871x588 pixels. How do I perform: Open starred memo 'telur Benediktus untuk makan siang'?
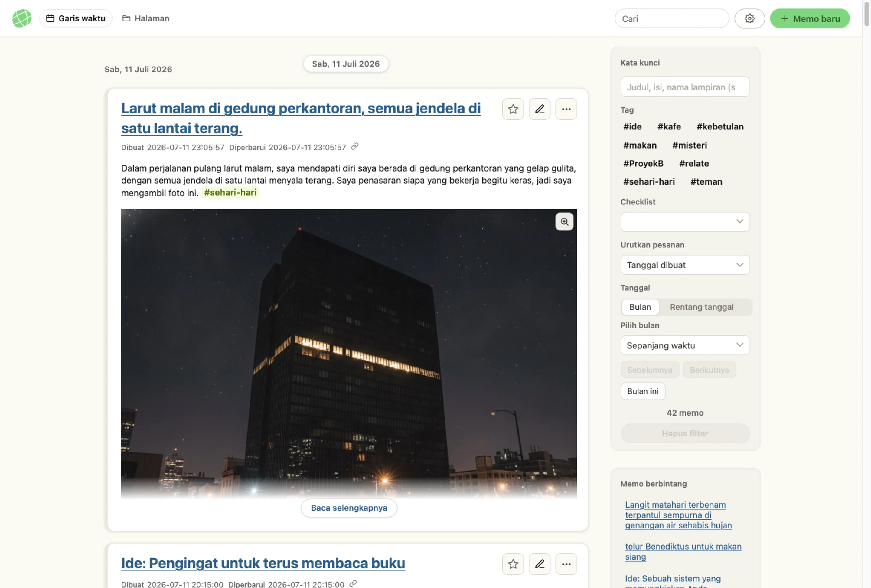(683, 552)
